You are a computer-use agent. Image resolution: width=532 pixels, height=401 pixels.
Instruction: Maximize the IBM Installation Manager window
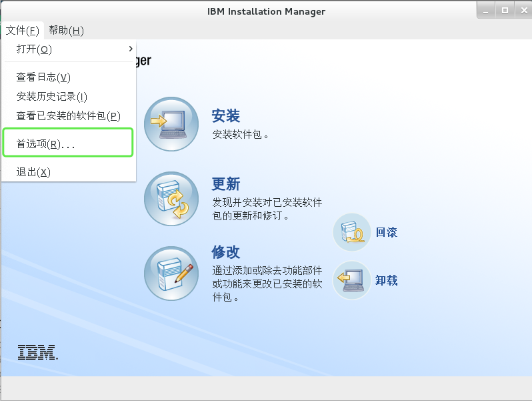(505, 11)
